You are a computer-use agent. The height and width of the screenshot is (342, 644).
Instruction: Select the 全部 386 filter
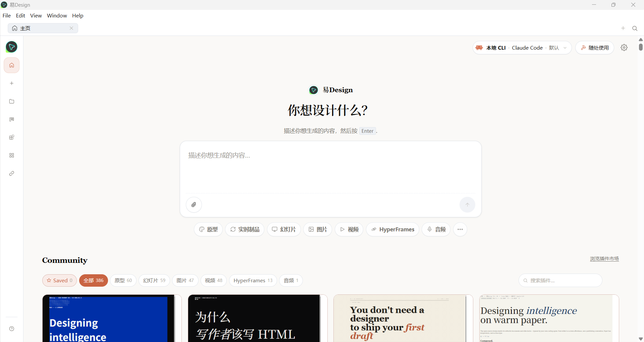pyautogui.click(x=94, y=280)
